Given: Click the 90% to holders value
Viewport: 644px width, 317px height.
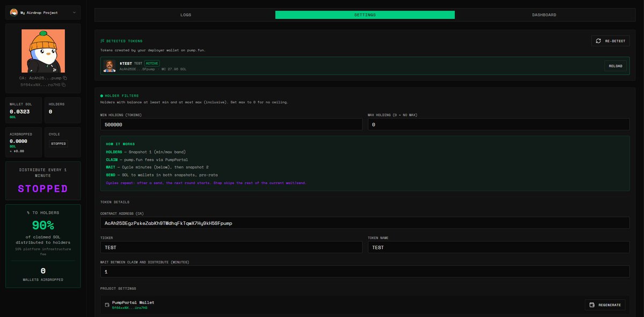Looking at the screenshot, I should point(43,225).
